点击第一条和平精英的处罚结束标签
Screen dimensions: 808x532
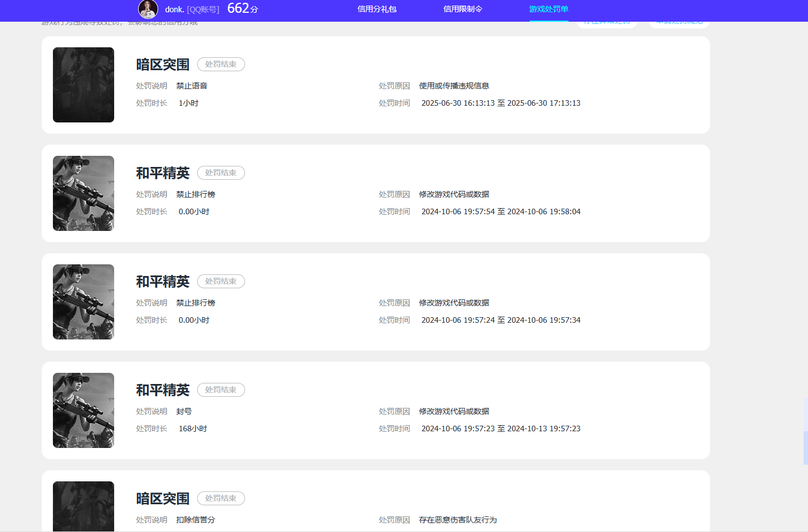[x=221, y=173]
